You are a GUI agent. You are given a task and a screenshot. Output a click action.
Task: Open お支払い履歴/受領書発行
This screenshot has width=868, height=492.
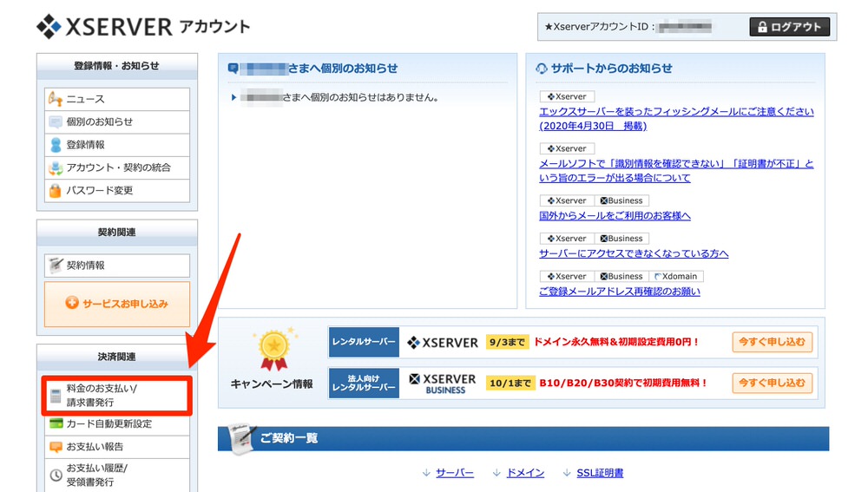[x=117, y=475]
